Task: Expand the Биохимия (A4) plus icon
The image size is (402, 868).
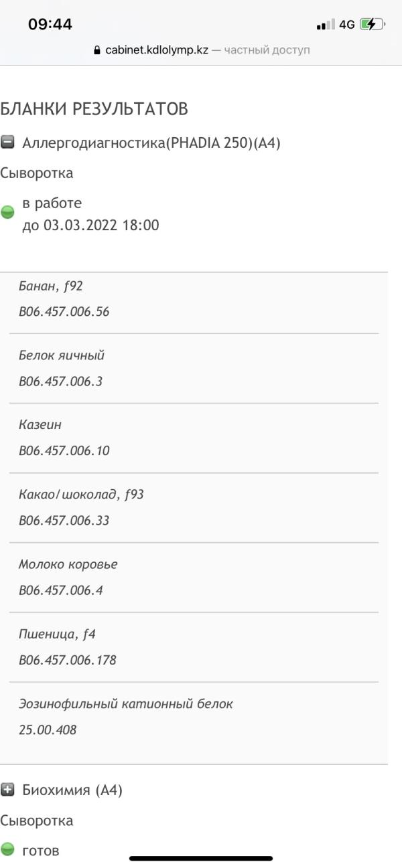Action: tap(7, 790)
